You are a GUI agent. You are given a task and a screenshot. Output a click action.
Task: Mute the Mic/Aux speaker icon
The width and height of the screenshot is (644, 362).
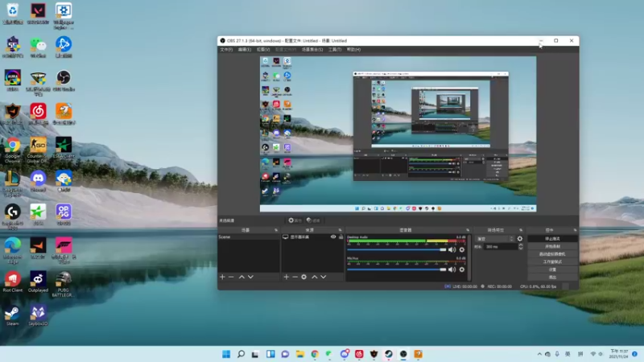tap(452, 270)
